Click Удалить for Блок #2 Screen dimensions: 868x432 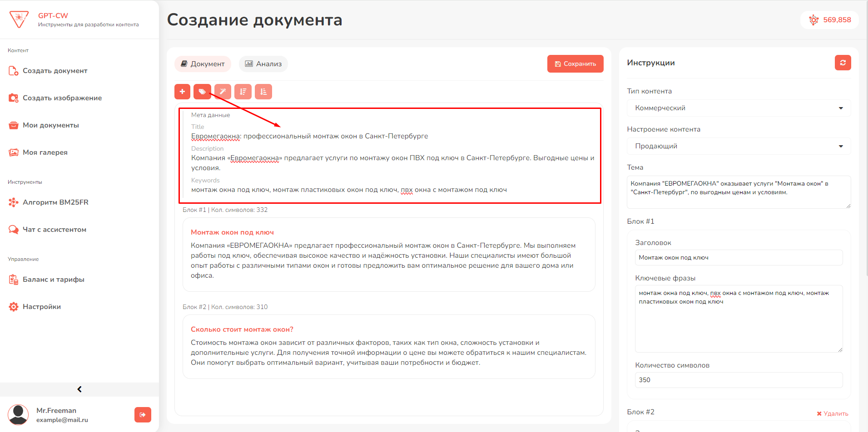832,413
